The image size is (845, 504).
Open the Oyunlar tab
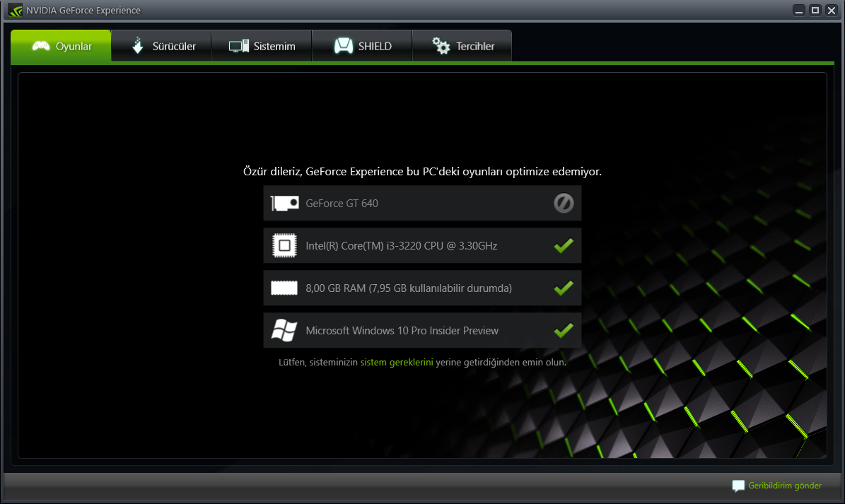(x=61, y=47)
